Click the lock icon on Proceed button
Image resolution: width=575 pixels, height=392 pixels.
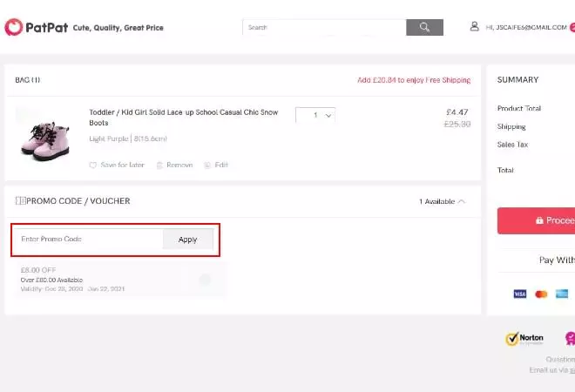pos(539,220)
